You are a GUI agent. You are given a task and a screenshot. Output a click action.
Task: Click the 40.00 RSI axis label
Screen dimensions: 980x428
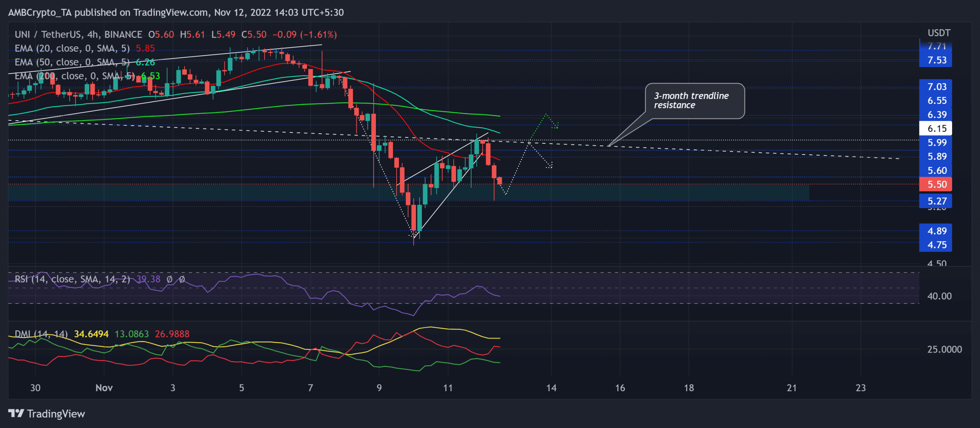[939, 296]
